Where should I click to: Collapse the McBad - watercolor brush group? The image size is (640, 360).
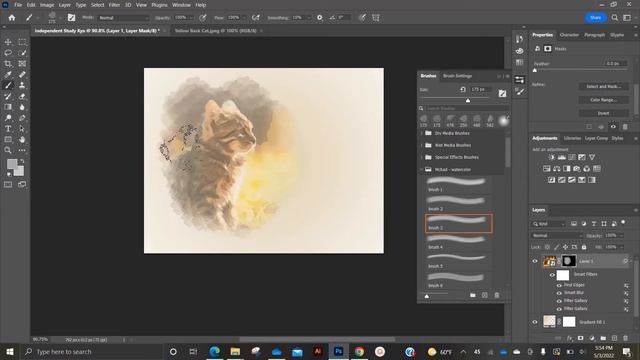[x=422, y=169]
